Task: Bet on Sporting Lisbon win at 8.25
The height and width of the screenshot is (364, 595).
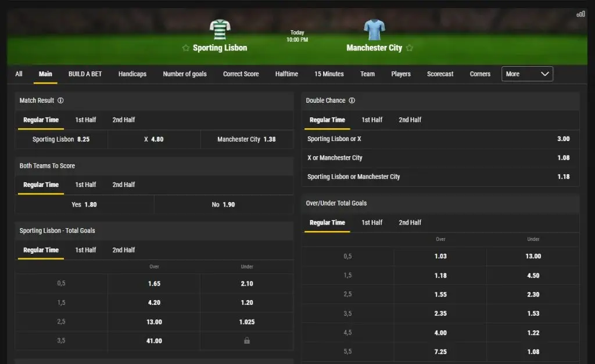Action: (61, 139)
